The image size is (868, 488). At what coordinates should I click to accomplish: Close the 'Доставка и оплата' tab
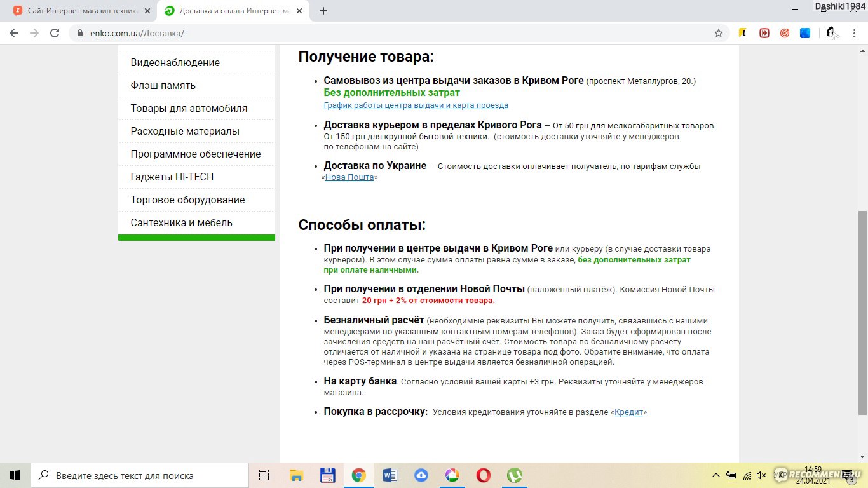tap(299, 11)
